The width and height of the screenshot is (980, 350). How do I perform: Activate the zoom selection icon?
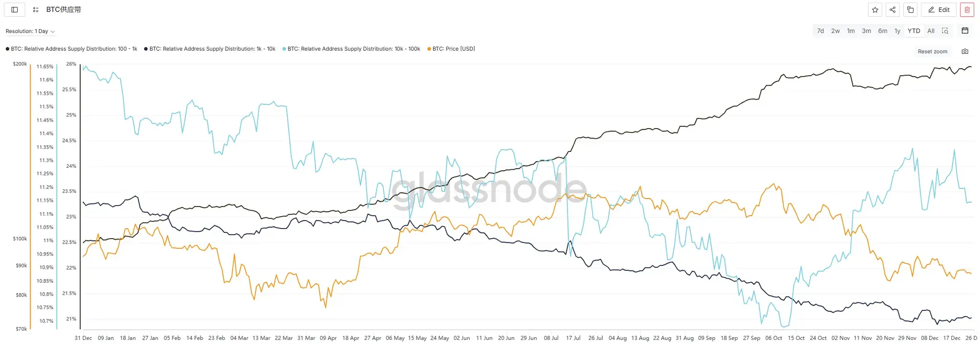(945, 31)
